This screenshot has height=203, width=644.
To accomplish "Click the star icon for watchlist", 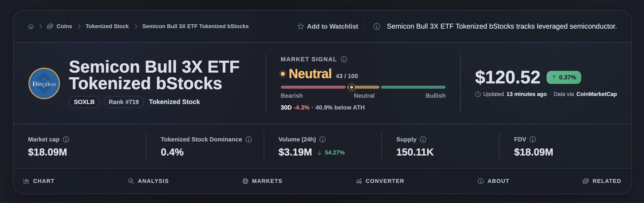I will pos(300,26).
